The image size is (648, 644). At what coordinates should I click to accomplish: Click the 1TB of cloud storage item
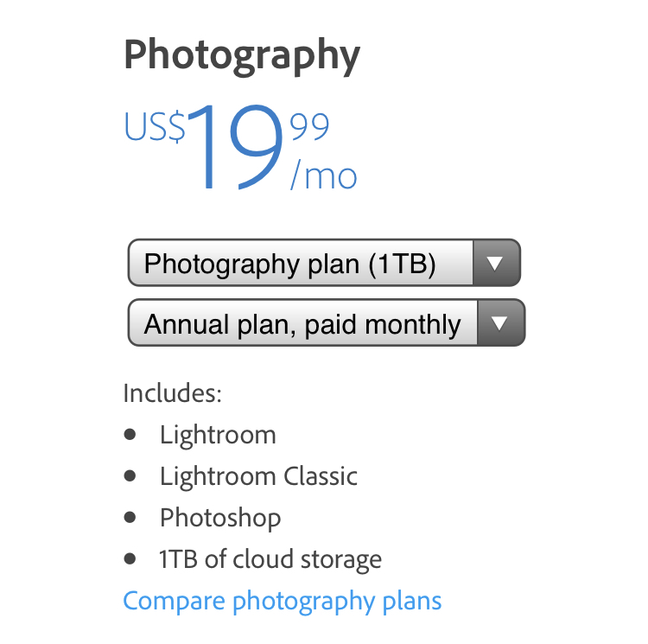tap(270, 559)
